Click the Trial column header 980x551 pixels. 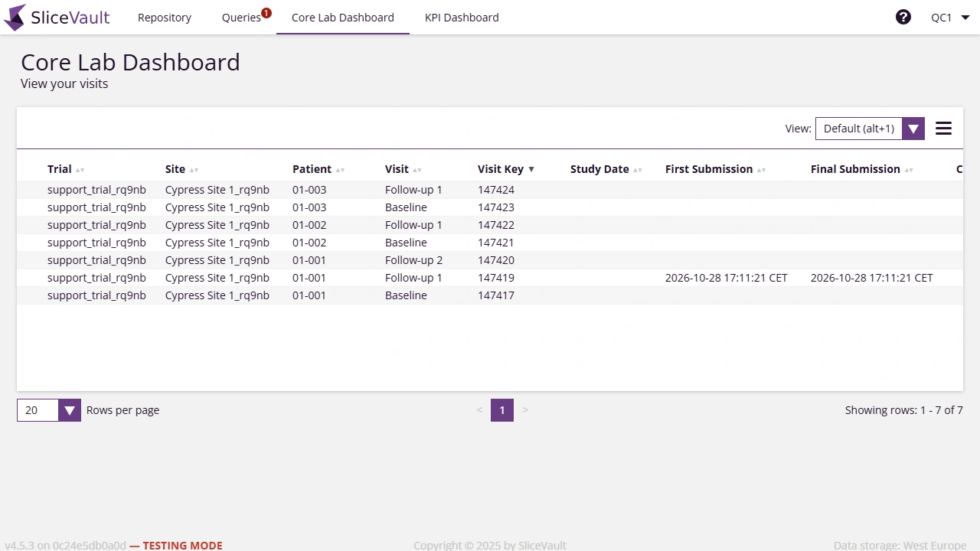pyautogui.click(x=59, y=169)
